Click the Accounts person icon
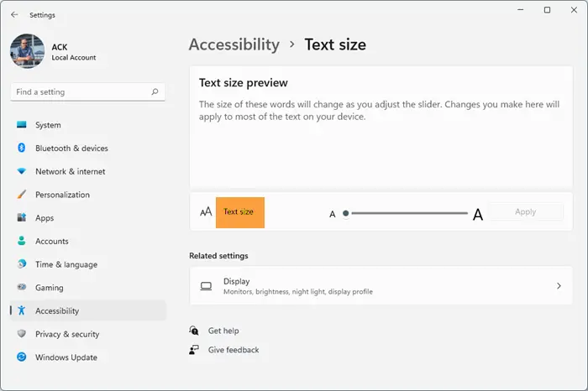The image size is (588, 391). (22, 241)
